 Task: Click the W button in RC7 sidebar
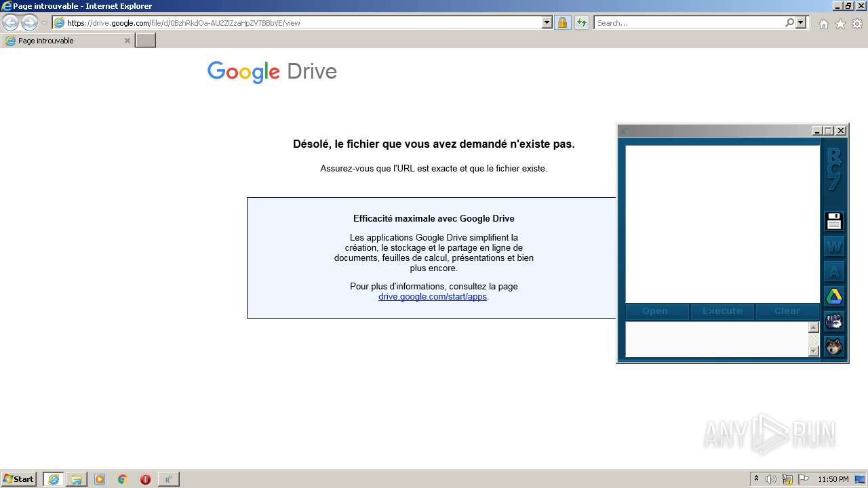coord(833,246)
